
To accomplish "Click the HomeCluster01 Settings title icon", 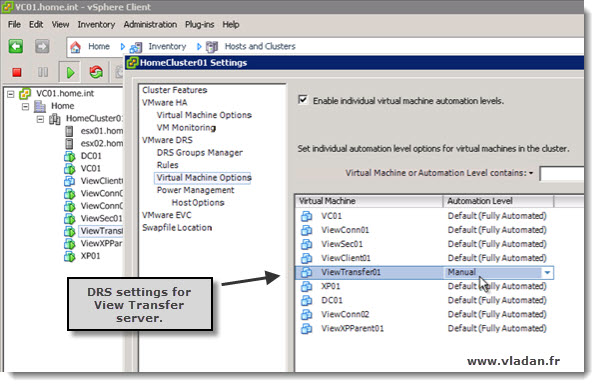I will tap(132, 63).
